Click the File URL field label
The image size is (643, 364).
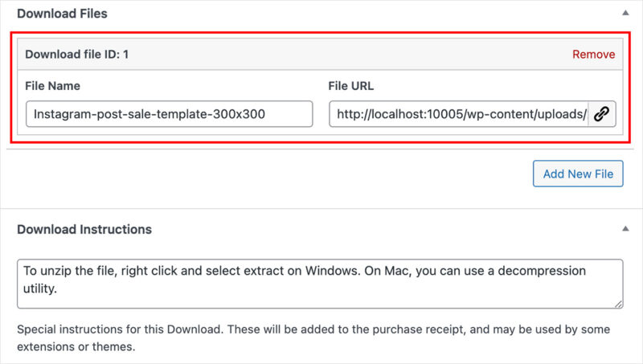pyautogui.click(x=351, y=86)
